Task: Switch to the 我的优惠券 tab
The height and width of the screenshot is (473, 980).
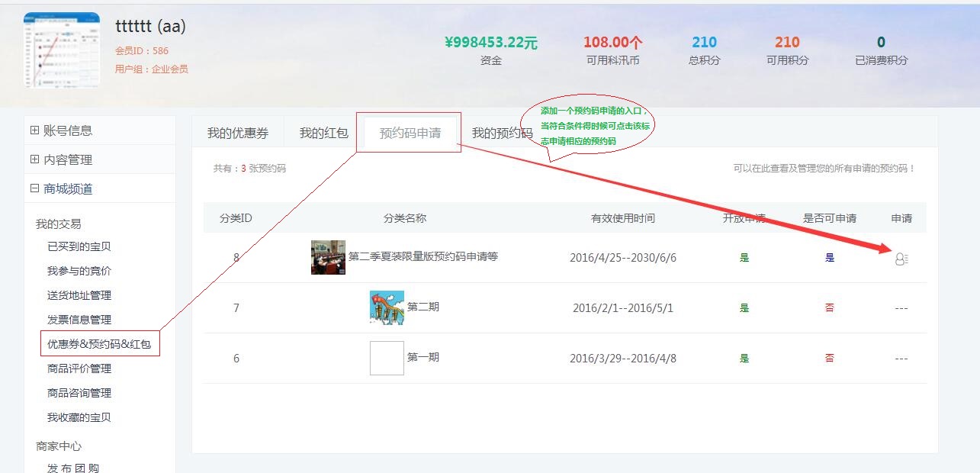Action: pos(238,133)
